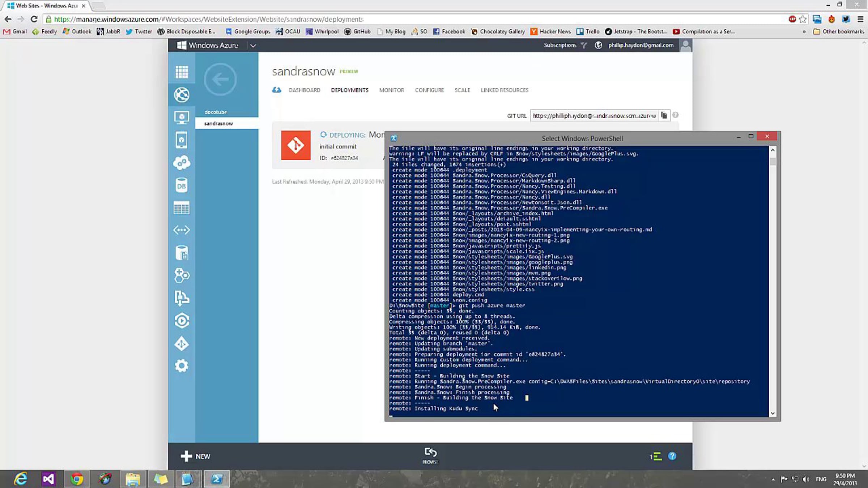The width and height of the screenshot is (868, 488).
Task: Switch to the Monitor tab
Action: click(392, 90)
